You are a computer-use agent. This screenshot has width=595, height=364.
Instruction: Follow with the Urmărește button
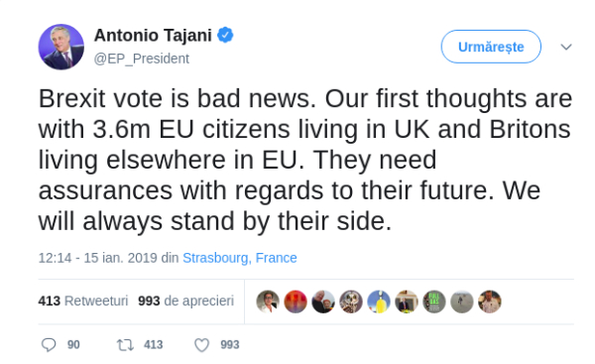pyautogui.click(x=491, y=47)
